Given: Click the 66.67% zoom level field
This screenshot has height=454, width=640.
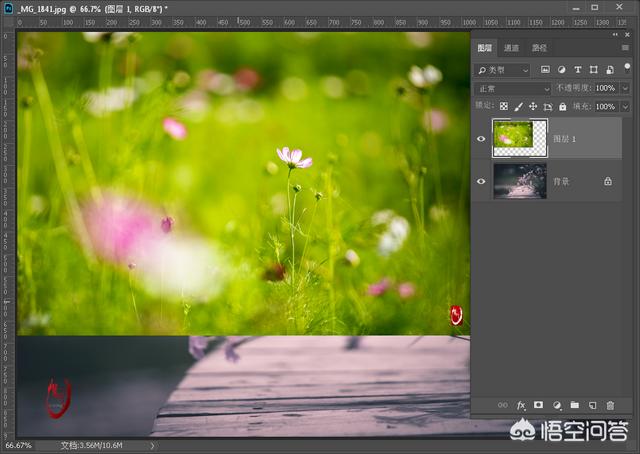Looking at the screenshot, I should tap(18, 445).
